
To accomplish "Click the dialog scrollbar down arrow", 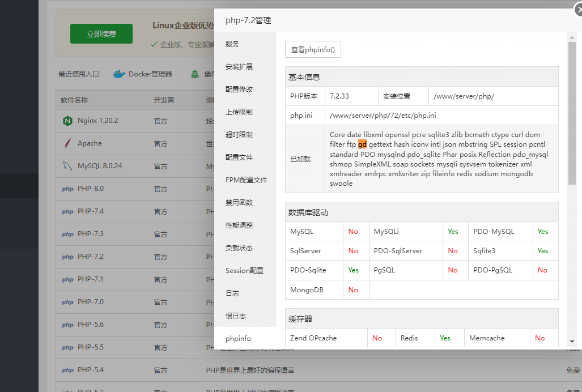I will coord(572,341).
